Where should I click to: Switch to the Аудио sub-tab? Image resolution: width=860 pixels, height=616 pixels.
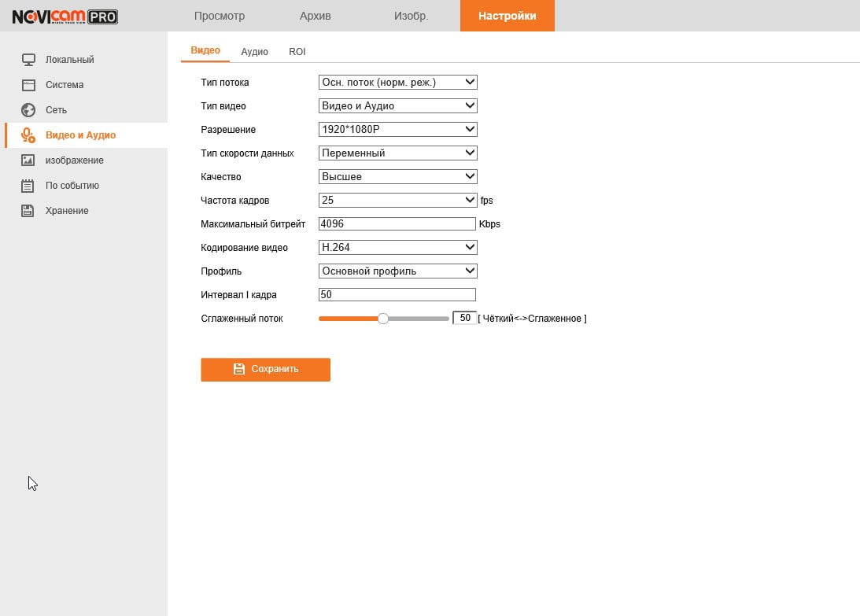click(254, 52)
